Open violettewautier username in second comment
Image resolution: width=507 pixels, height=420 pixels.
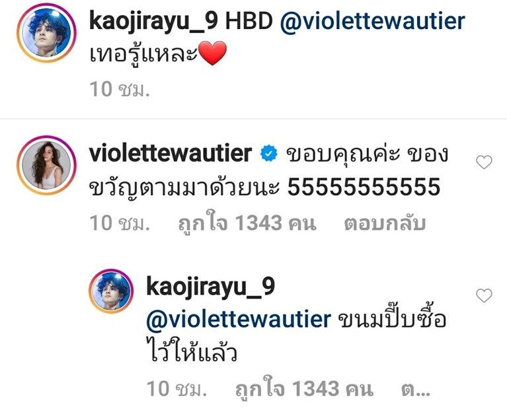[171, 153]
